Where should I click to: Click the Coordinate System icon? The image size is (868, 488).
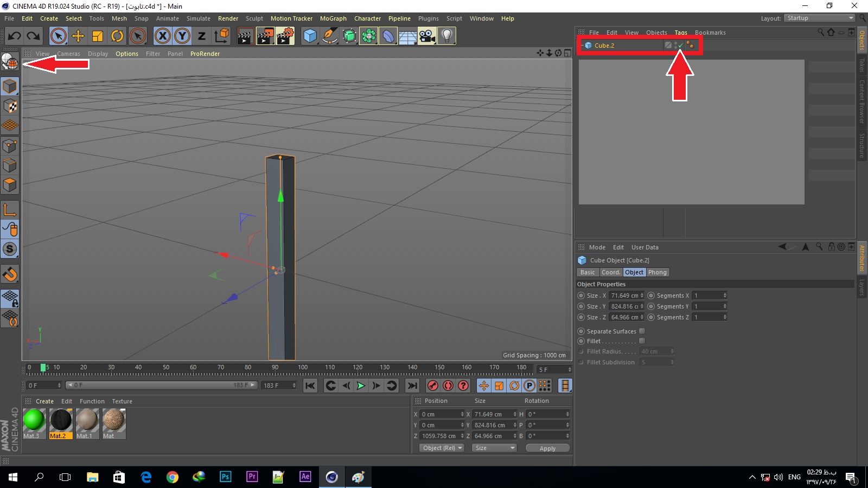point(221,36)
